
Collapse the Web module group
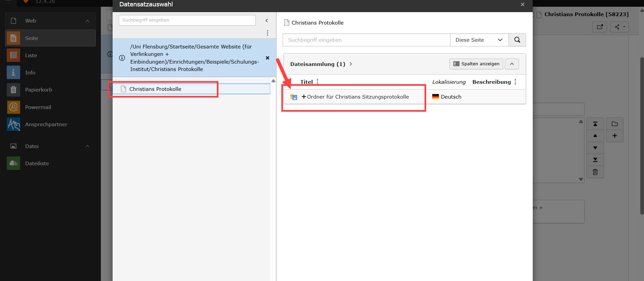pyautogui.click(x=87, y=21)
